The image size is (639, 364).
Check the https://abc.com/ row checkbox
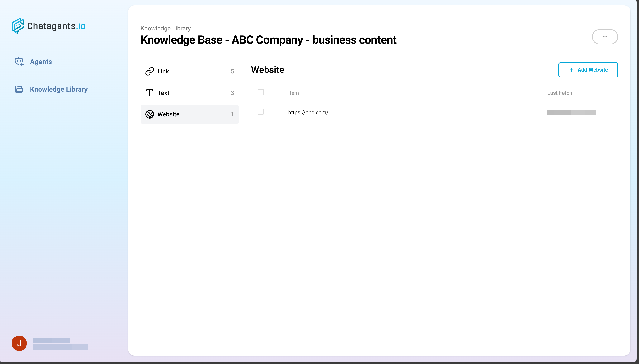click(x=260, y=112)
